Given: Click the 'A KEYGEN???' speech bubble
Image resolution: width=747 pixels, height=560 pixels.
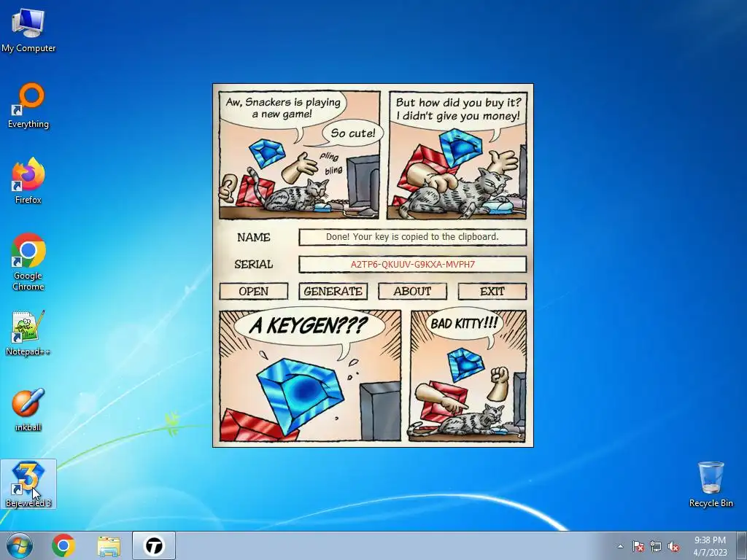Looking at the screenshot, I should (309, 326).
